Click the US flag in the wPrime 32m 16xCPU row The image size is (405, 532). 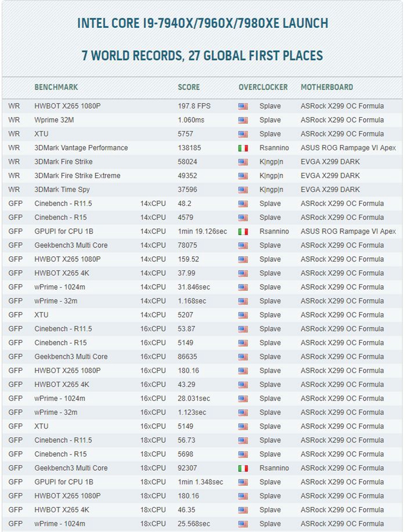click(x=243, y=412)
